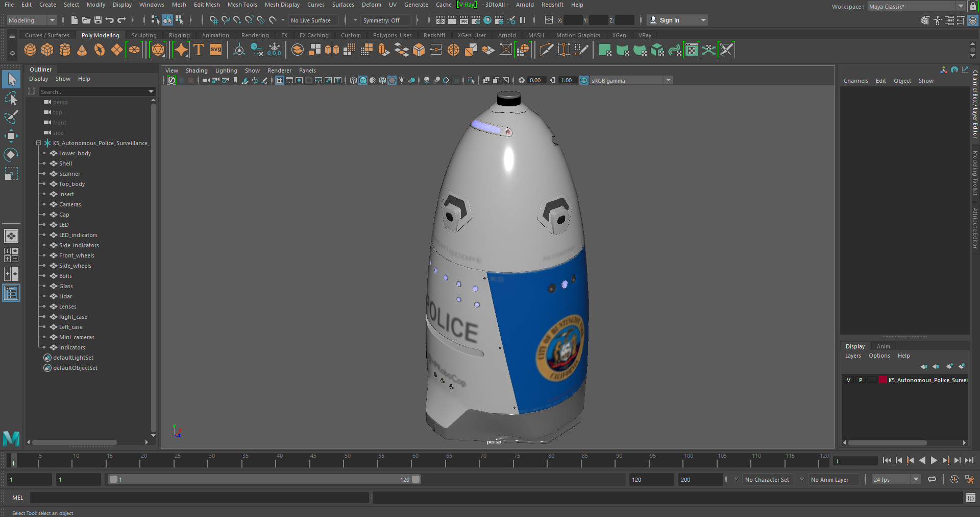
Task: Open the viewport Shading menu
Action: pos(197,70)
